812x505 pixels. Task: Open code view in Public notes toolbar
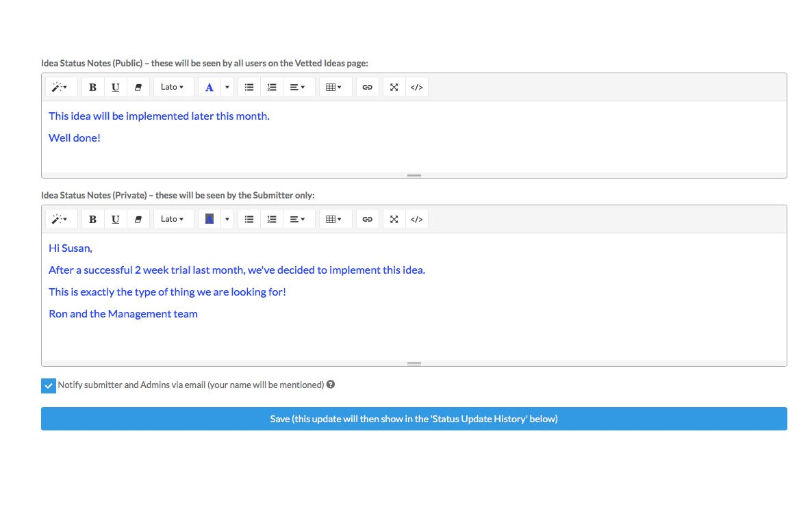tap(417, 87)
